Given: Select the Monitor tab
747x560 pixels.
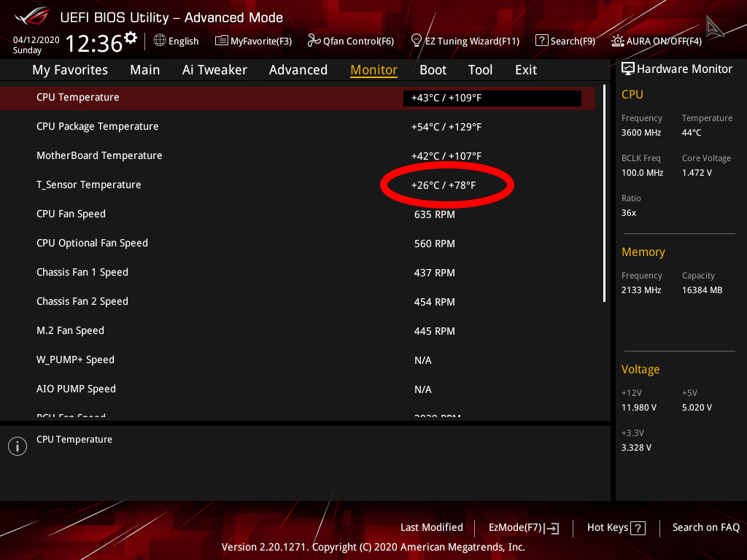Looking at the screenshot, I should pos(374,70).
